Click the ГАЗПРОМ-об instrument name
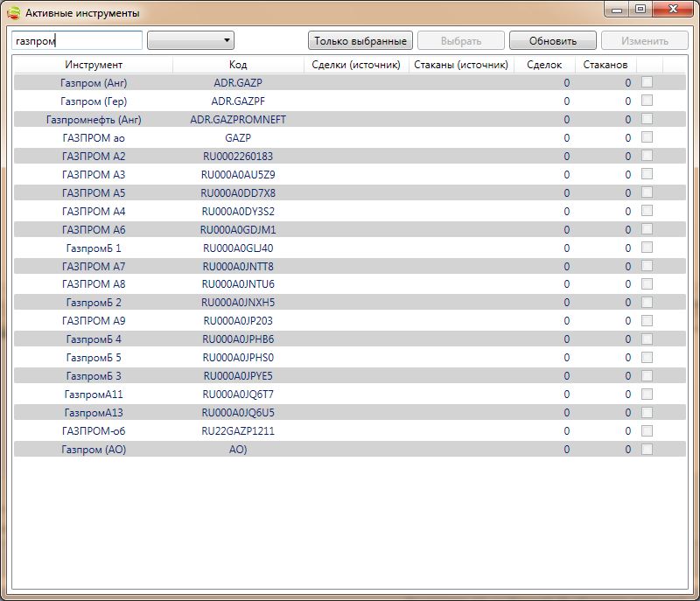This screenshot has height=601, width=700. 94,431
